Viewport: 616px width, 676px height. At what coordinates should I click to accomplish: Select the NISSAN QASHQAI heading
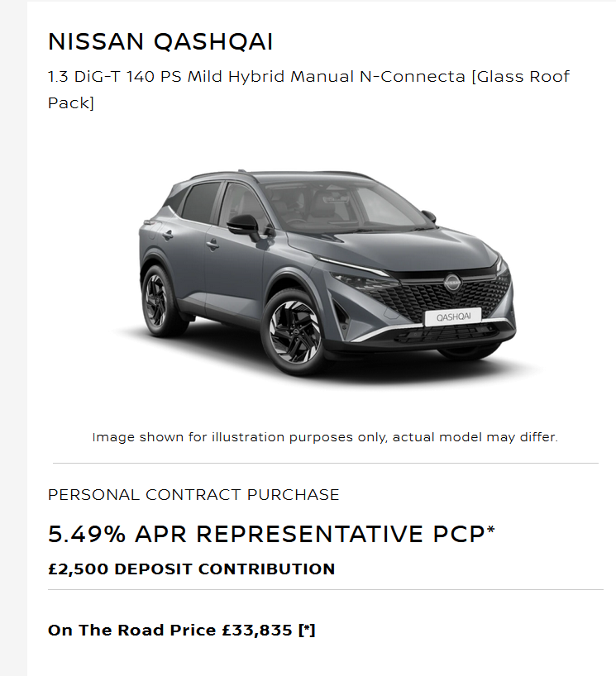[x=160, y=41]
